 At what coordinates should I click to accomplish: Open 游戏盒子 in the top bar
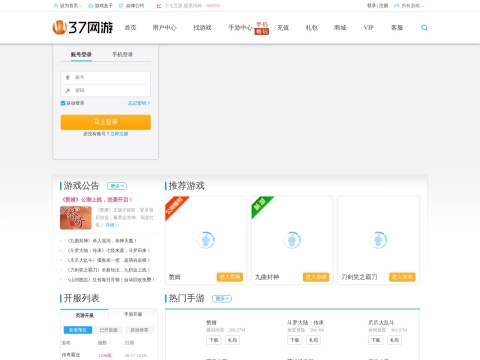tap(100, 6)
